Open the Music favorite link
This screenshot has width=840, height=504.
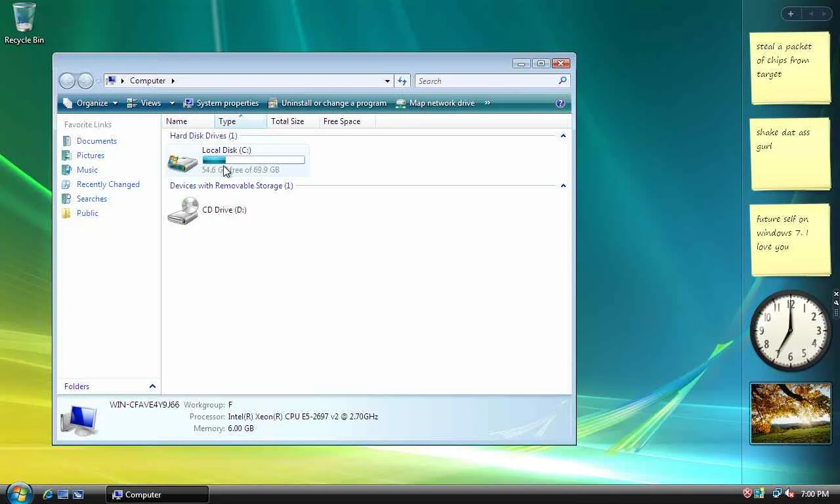(x=87, y=170)
